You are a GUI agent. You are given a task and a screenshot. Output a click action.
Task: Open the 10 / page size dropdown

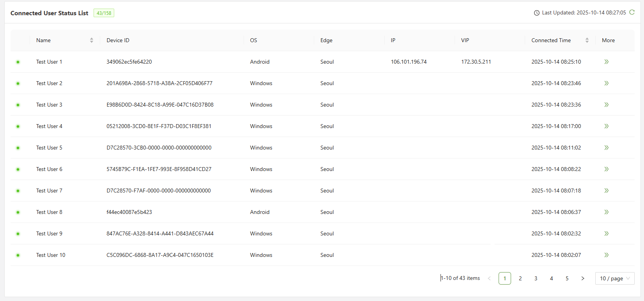[614, 278]
